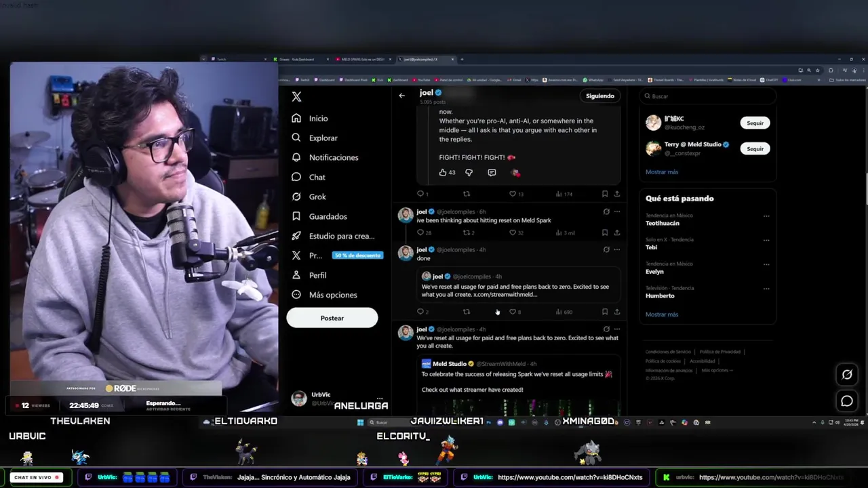Go to Inicio in X sidebar

point(310,119)
